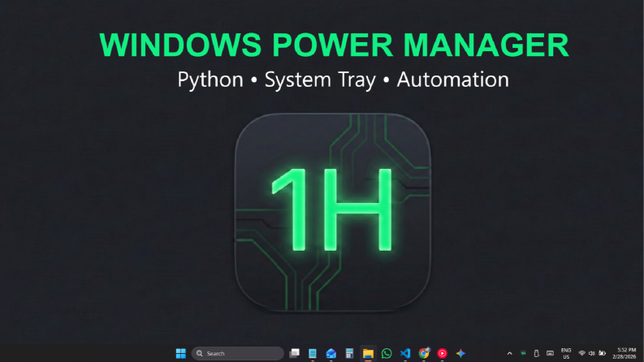The width and height of the screenshot is (644, 362).
Task: Switch to Visual Studio Code
Action: click(405, 353)
